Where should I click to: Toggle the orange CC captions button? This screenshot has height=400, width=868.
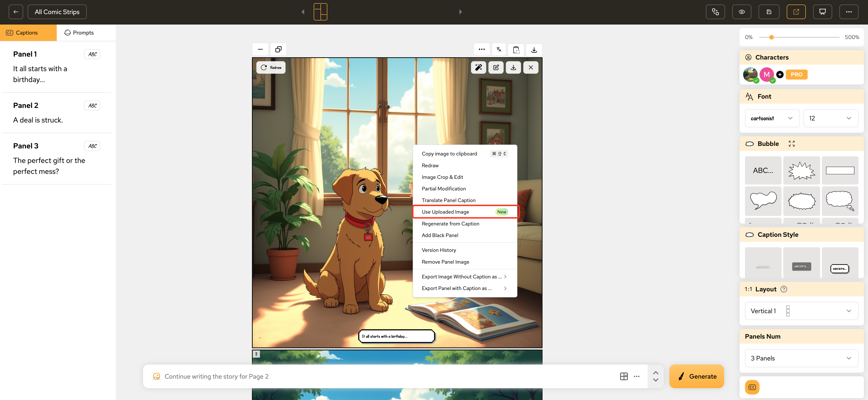coord(752,387)
